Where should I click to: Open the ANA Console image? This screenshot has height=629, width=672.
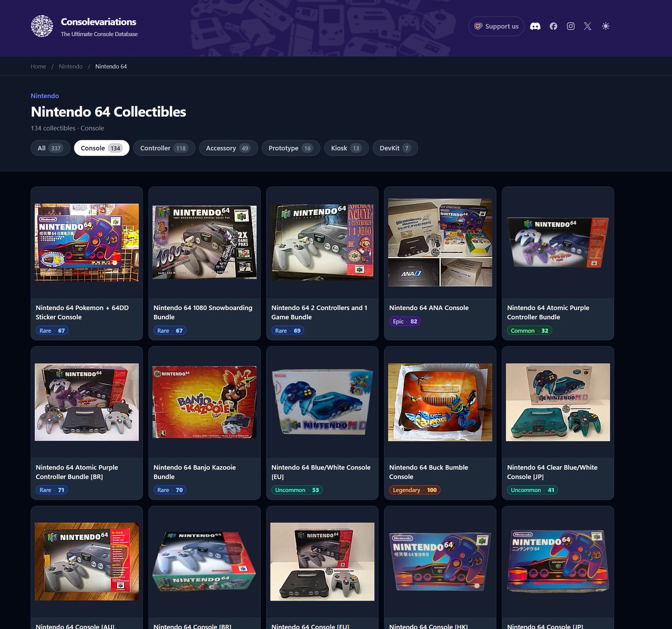pyautogui.click(x=440, y=242)
